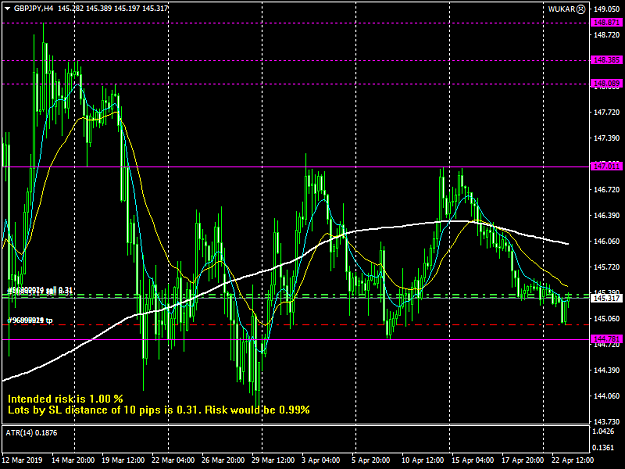This screenshot has width=625, height=469.
Task: Click the ATR(14) 0.1876 indicator label
Action: tap(31, 433)
